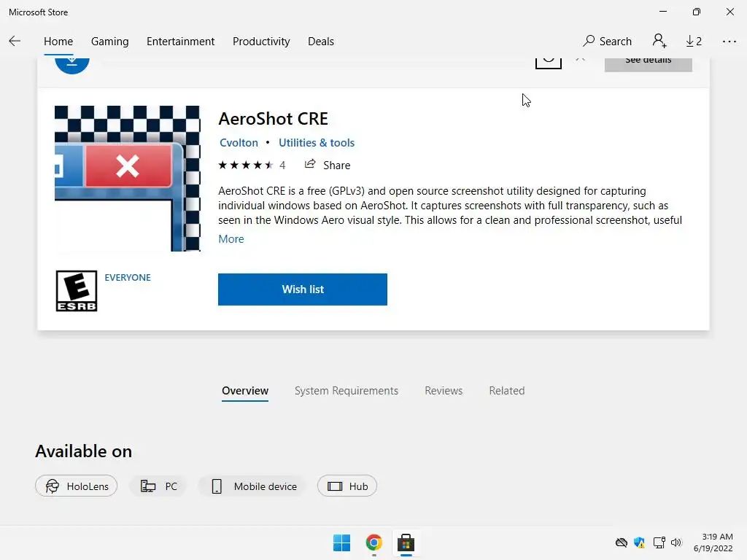Viewport: 747px width, 560px height.
Task: Click the blue download circle icon
Action: [72, 65]
